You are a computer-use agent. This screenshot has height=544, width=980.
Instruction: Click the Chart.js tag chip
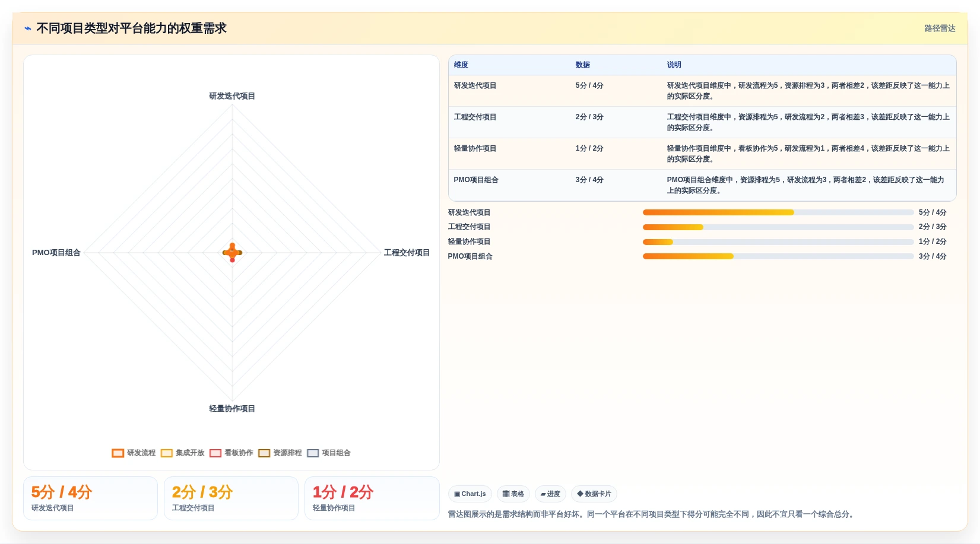pyautogui.click(x=470, y=494)
